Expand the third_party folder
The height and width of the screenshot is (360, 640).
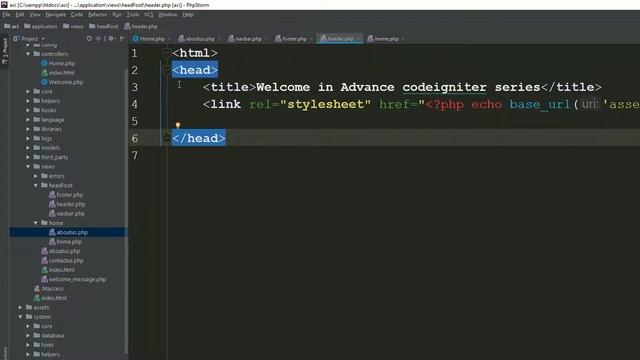pos(28,157)
